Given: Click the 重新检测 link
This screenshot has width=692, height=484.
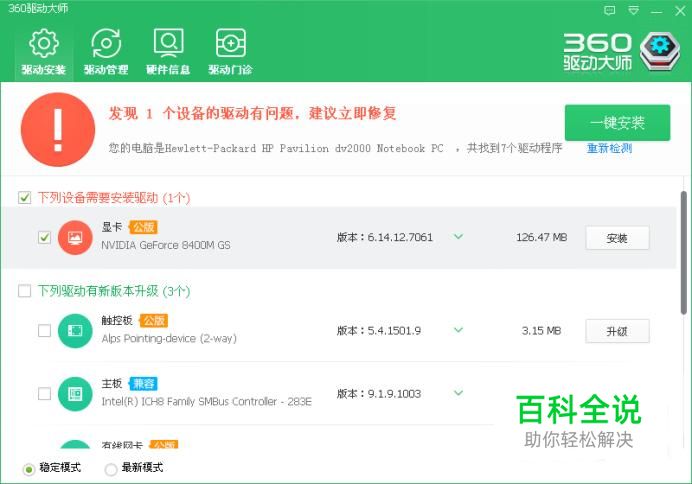Looking at the screenshot, I should tap(609, 148).
